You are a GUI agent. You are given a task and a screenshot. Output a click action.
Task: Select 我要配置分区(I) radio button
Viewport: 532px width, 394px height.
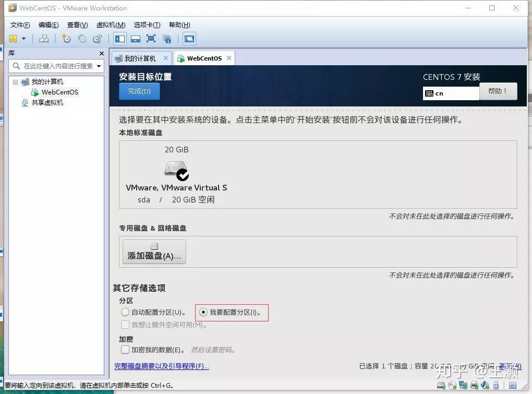point(203,312)
